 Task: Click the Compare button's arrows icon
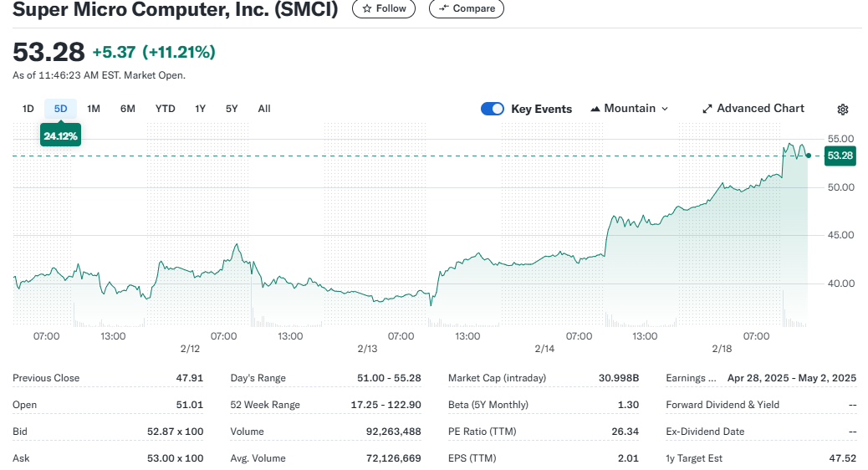coord(443,9)
